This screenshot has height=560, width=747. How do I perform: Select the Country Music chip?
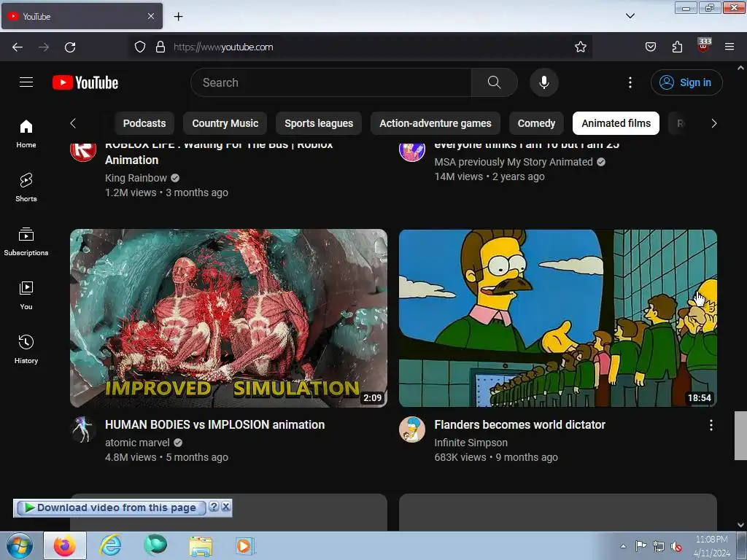225,123
